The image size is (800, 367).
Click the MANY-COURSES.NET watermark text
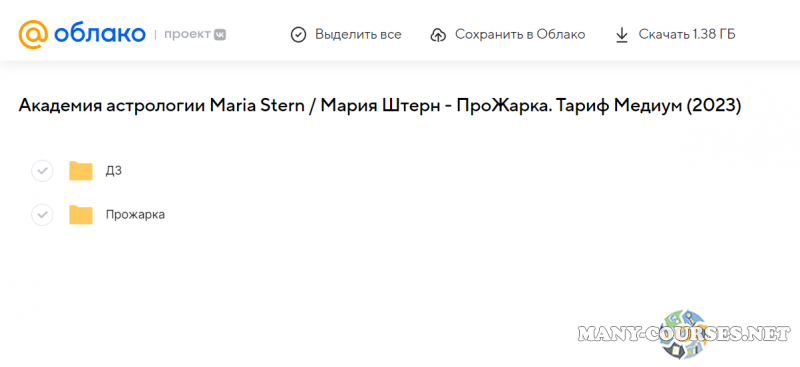click(x=684, y=334)
